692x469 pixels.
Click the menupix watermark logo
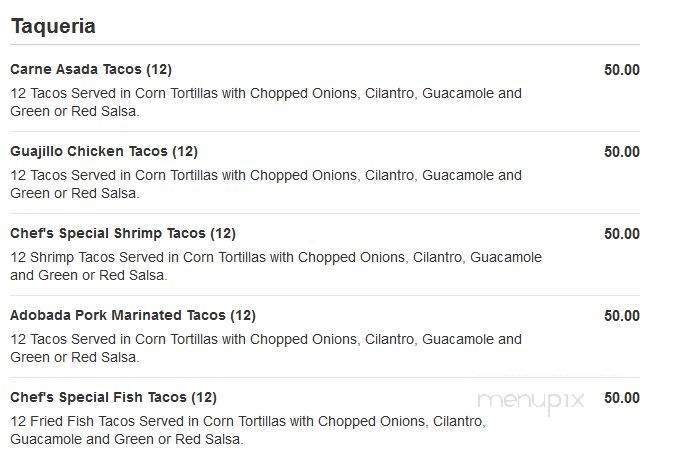(x=531, y=402)
